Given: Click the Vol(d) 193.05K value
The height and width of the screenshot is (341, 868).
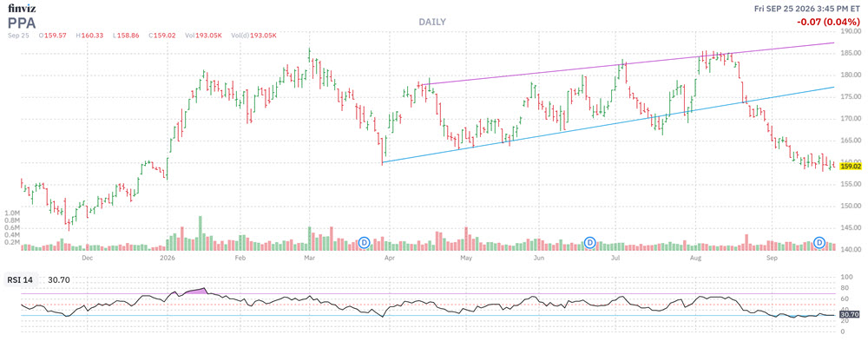Looking at the screenshot, I should 254,36.
